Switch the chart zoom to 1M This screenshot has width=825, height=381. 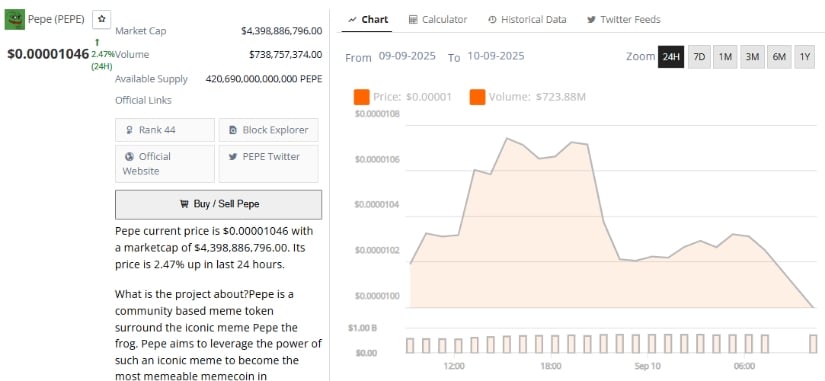coord(726,56)
